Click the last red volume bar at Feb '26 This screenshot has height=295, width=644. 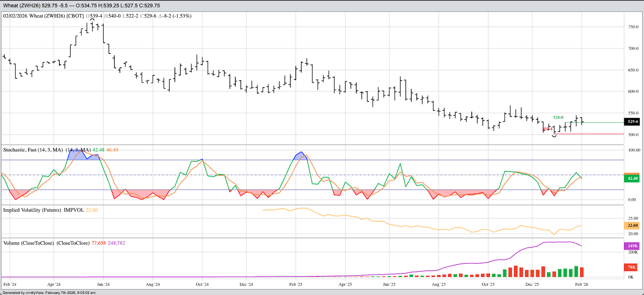582,272
